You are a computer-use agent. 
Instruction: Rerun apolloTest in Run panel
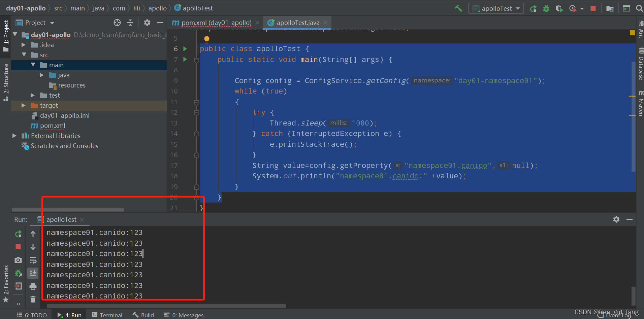pos(18,234)
